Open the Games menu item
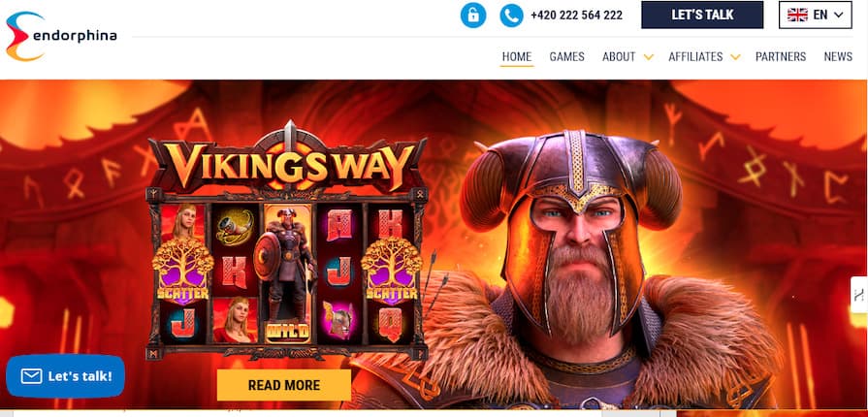This screenshot has width=868, height=417. [566, 56]
